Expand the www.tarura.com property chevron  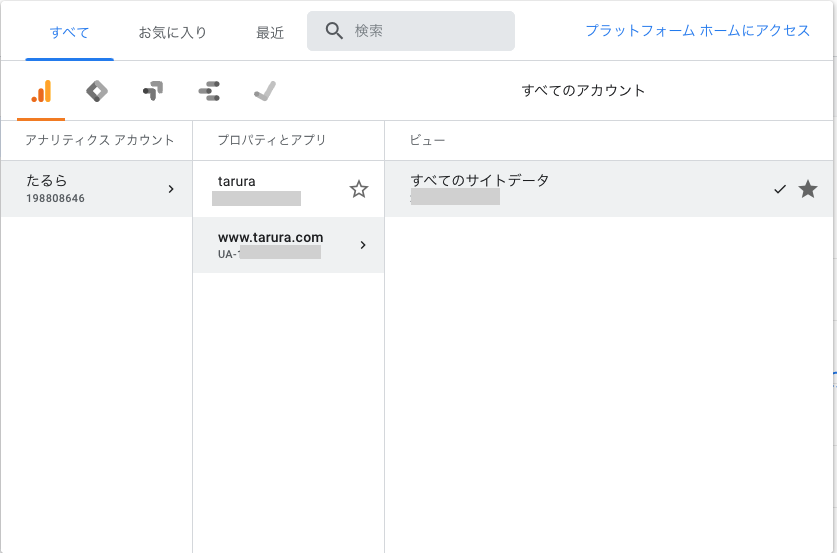click(x=363, y=245)
